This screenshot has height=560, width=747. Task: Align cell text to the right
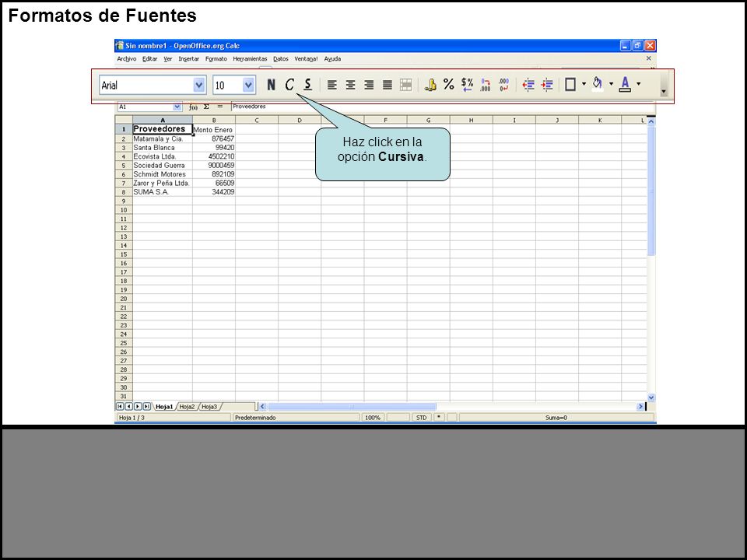tap(369, 85)
